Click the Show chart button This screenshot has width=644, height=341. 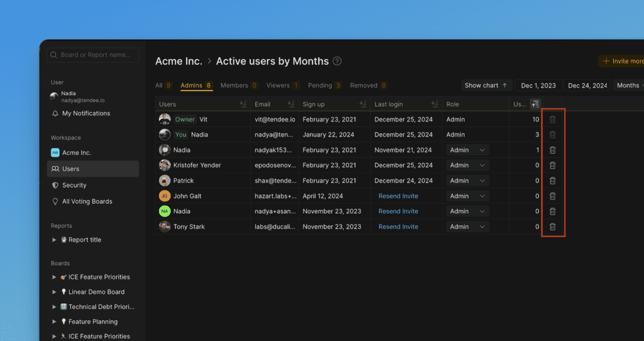coord(486,86)
